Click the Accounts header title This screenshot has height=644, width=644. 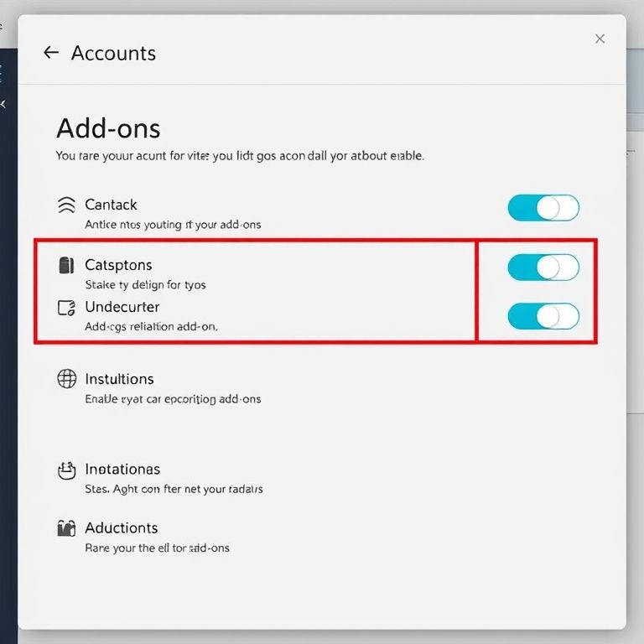(113, 53)
